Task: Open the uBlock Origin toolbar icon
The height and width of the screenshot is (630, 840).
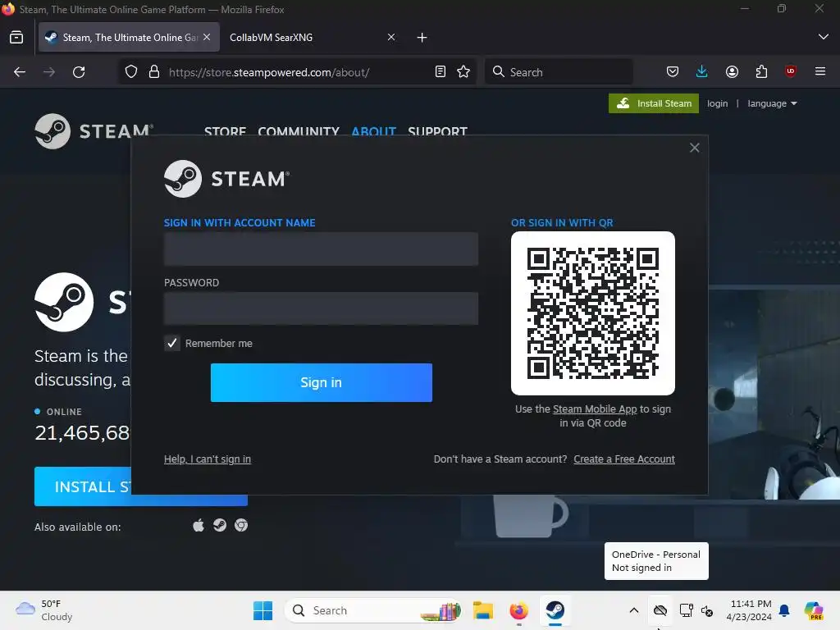Action: tap(791, 71)
